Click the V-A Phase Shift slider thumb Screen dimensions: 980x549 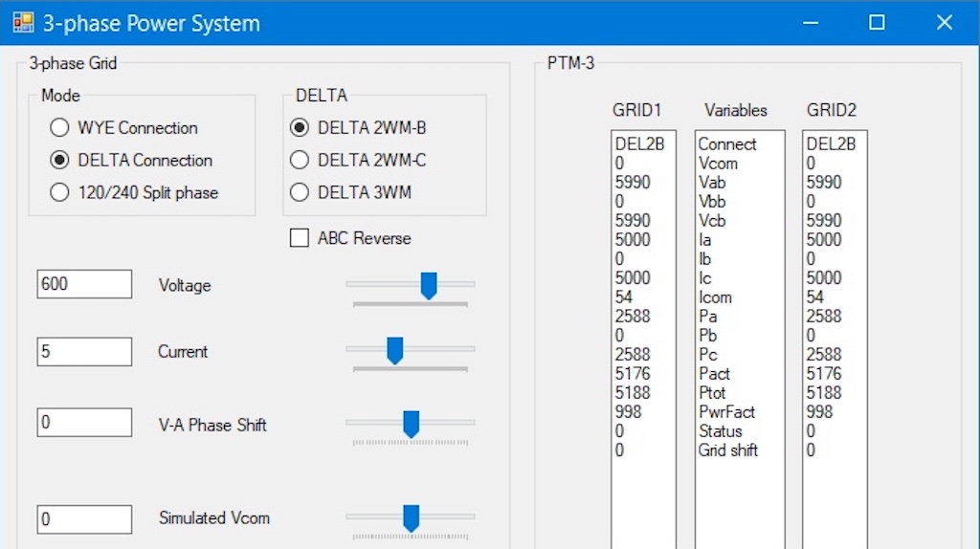pyautogui.click(x=412, y=424)
